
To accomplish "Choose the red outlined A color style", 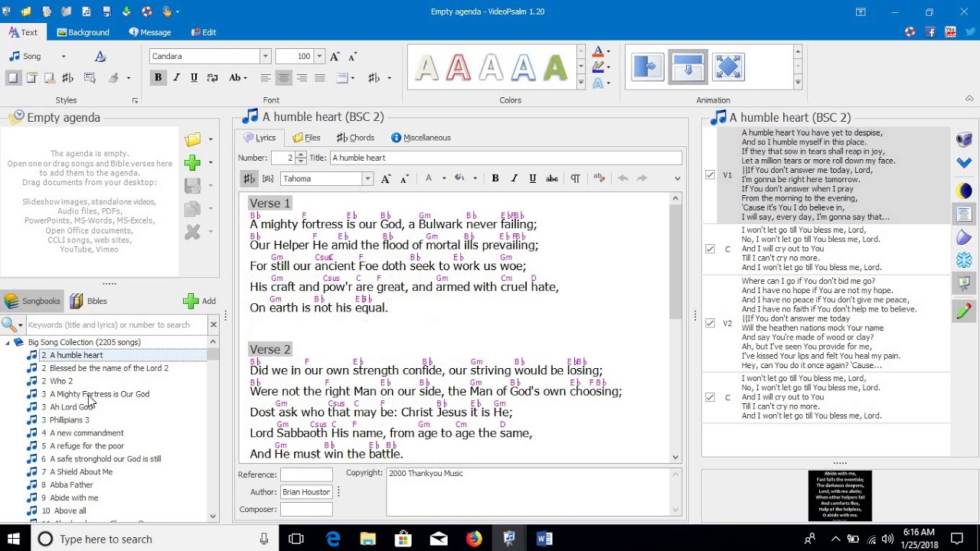I will pyautogui.click(x=458, y=68).
